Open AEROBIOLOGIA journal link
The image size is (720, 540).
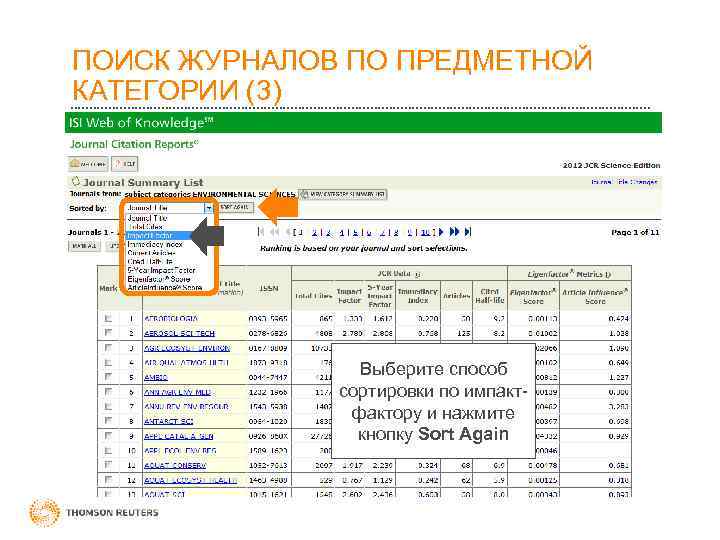(171, 319)
